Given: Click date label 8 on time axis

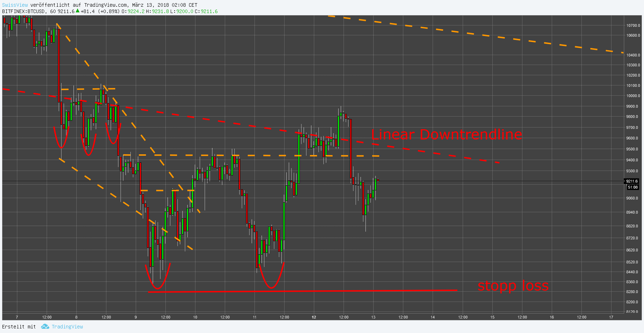Looking at the screenshot, I should point(76,317).
